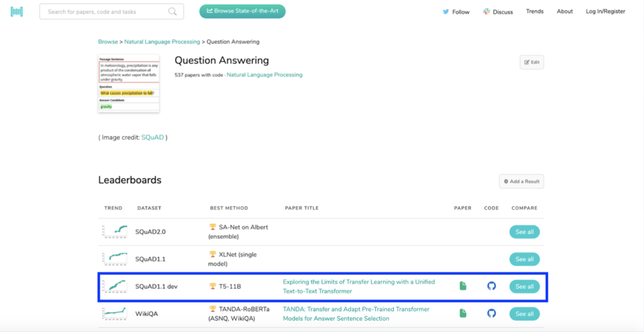
Task: Click the T5-11B method text
Action: click(230, 286)
